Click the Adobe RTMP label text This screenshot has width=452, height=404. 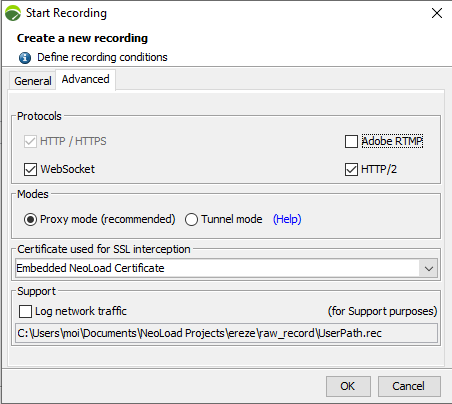point(392,141)
